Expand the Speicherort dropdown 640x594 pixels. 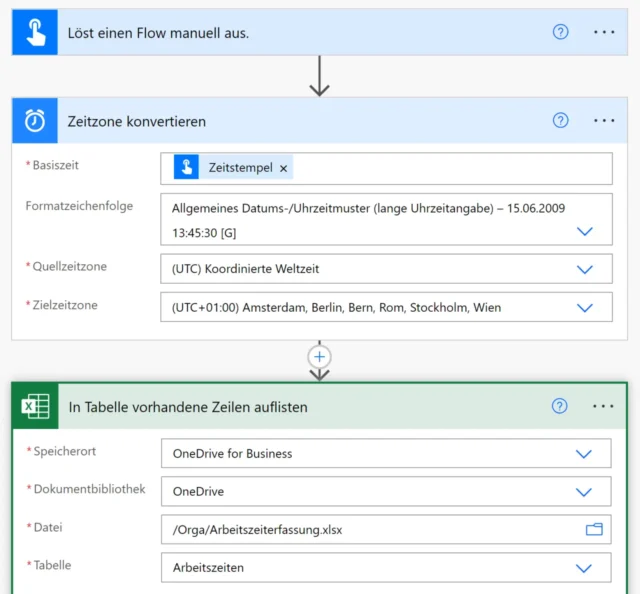(x=585, y=454)
